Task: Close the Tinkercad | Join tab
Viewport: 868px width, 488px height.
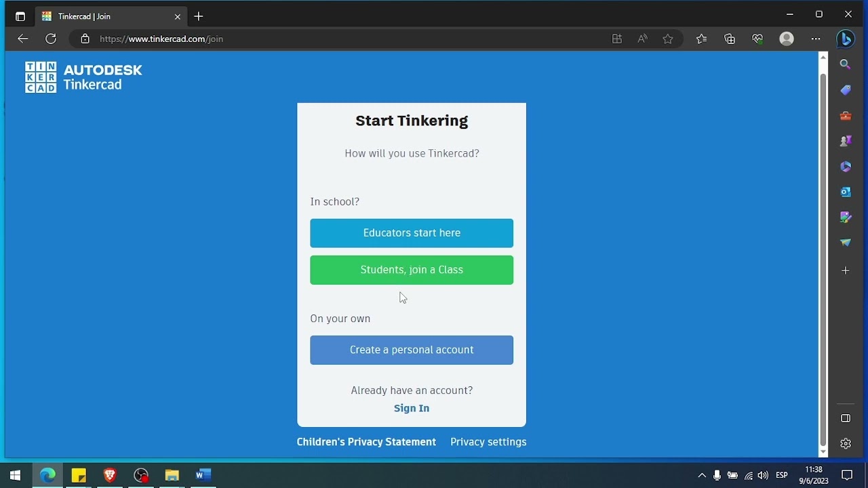Action: 178,16
